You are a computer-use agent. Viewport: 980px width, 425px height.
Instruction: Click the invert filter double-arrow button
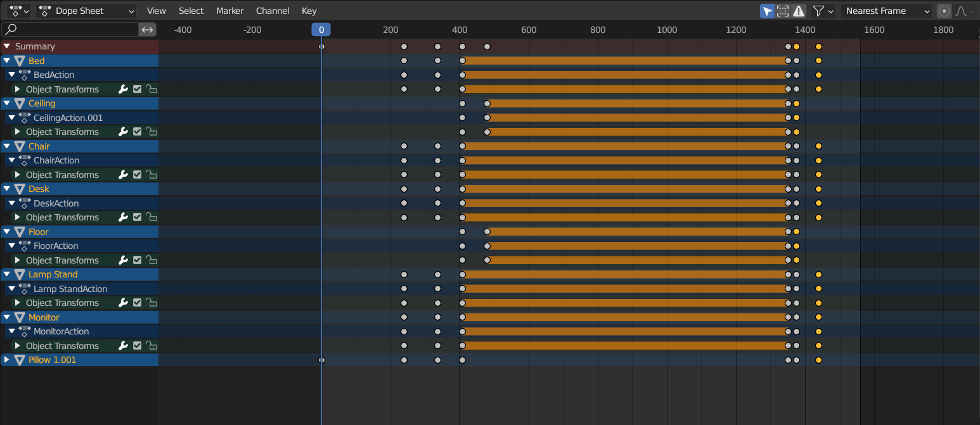coord(147,29)
